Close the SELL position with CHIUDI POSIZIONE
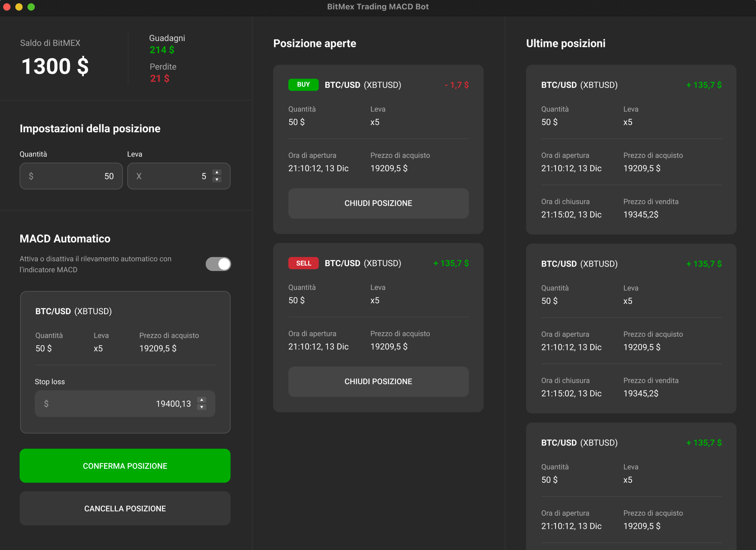Image resolution: width=756 pixels, height=550 pixels. [378, 381]
